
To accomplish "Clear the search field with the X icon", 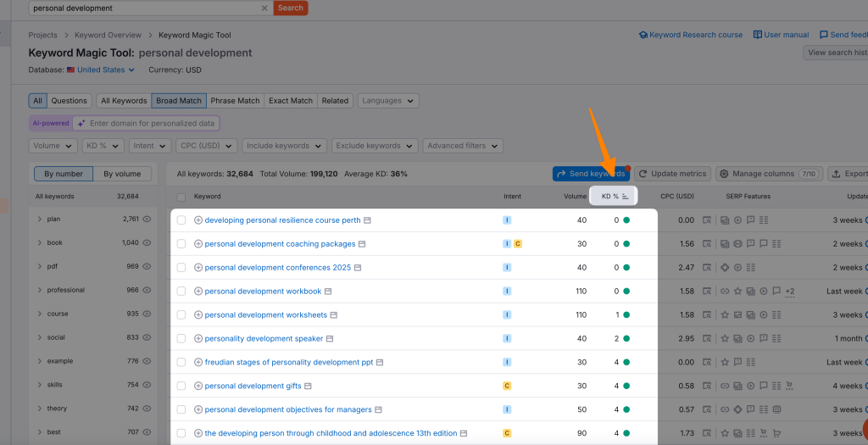I will [264, 8].
